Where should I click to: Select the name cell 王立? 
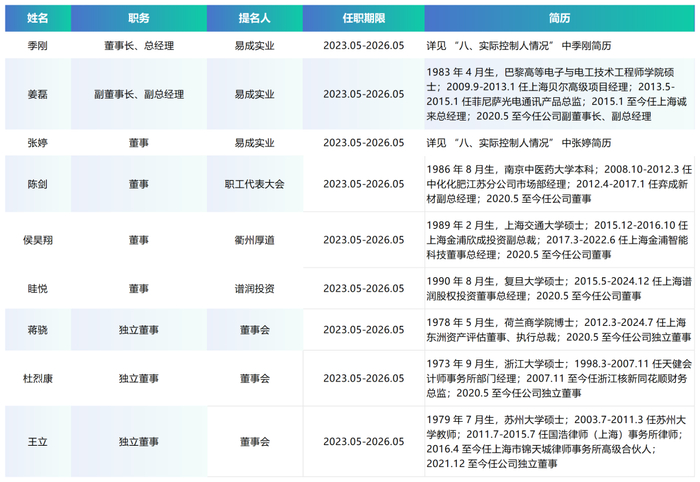tap(38, 442)
